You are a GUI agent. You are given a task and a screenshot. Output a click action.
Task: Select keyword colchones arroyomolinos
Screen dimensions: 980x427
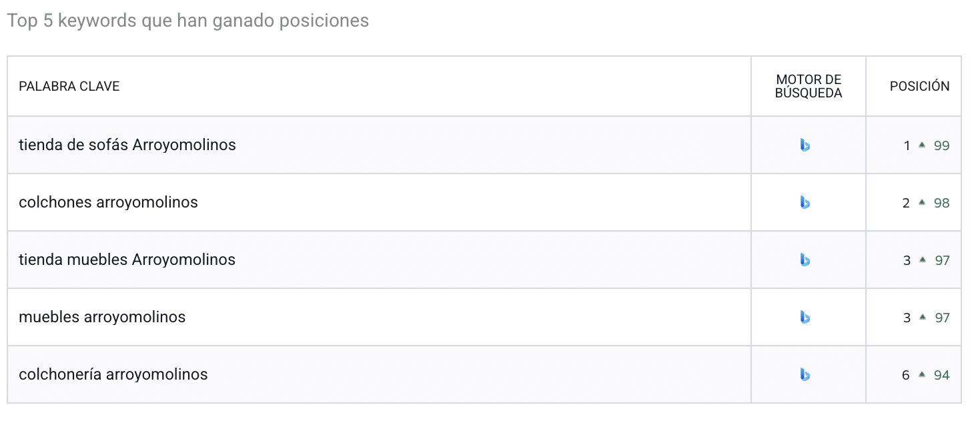point(108,202)
